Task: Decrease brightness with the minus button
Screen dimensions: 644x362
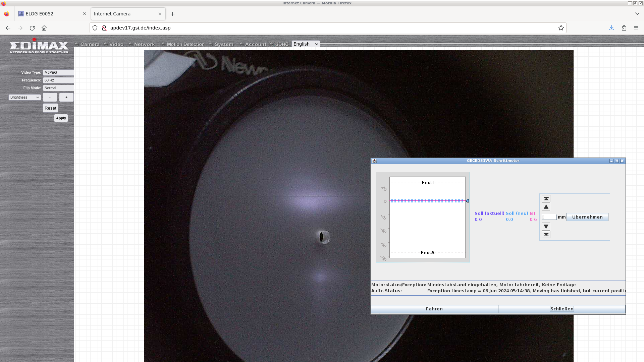Action: [x=50, y=97]
